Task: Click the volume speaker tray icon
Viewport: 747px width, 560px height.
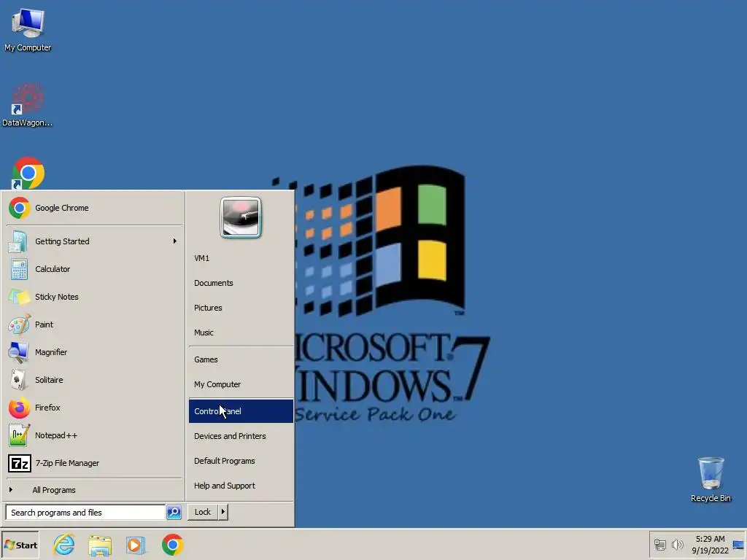Action: pyautogui.click(x=677, y=544)
